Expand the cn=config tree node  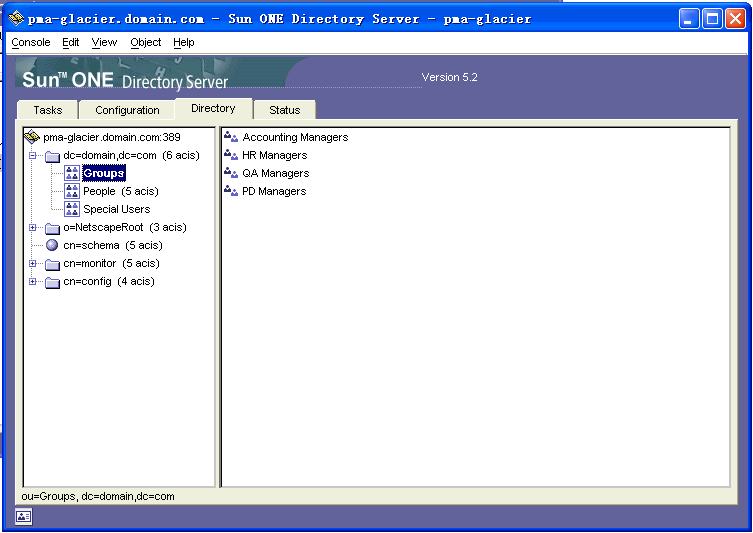coord(33,281)
